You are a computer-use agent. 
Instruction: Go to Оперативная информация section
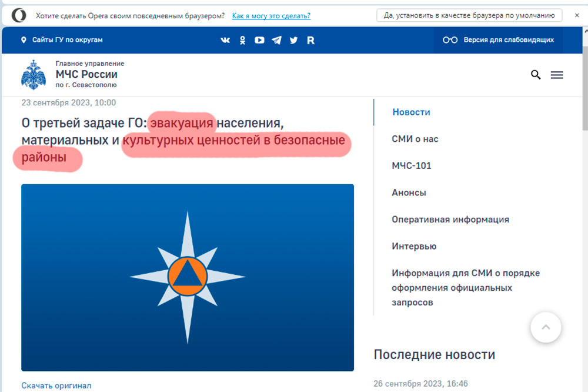point(450,220)
